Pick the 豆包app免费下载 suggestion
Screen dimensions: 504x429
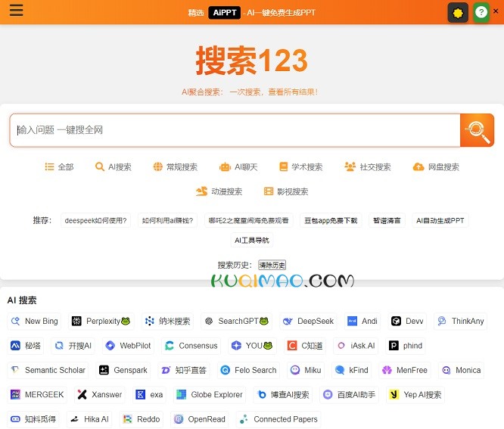(331, 220)
